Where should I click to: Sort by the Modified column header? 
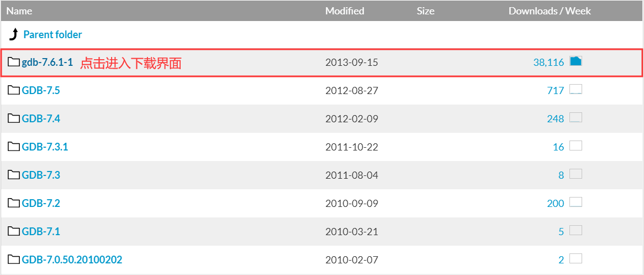tap(345, 11)
